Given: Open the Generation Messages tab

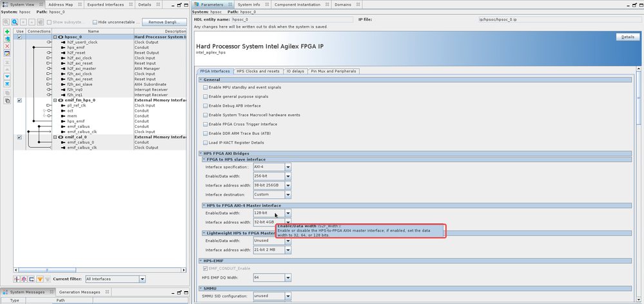Looking at the screenshot, I should (79, 292).
